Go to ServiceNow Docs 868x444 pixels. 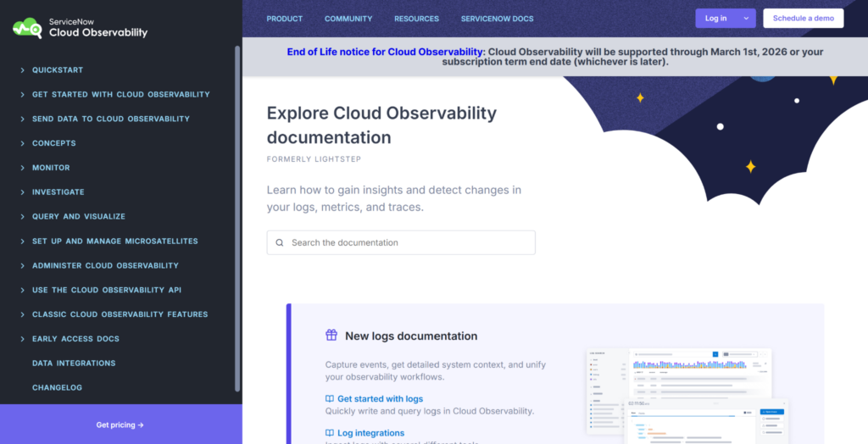[x=497, y=19]
